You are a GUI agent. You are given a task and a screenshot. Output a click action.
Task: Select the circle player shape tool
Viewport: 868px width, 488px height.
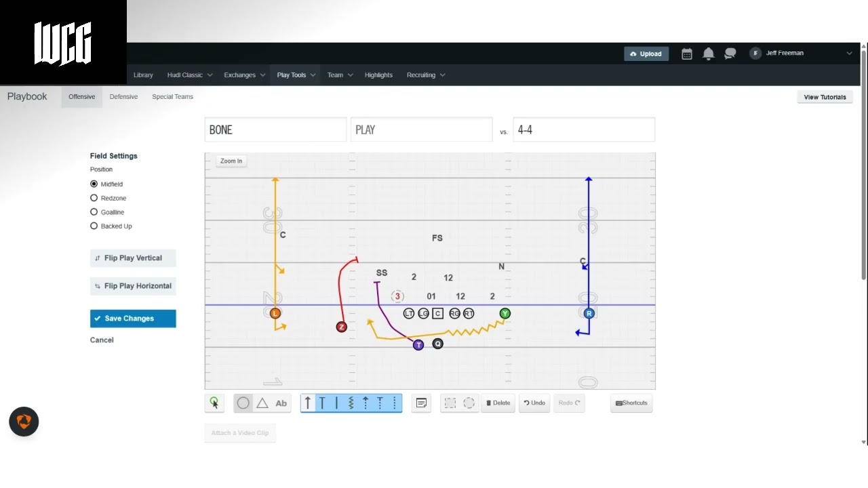pos(243,403)
